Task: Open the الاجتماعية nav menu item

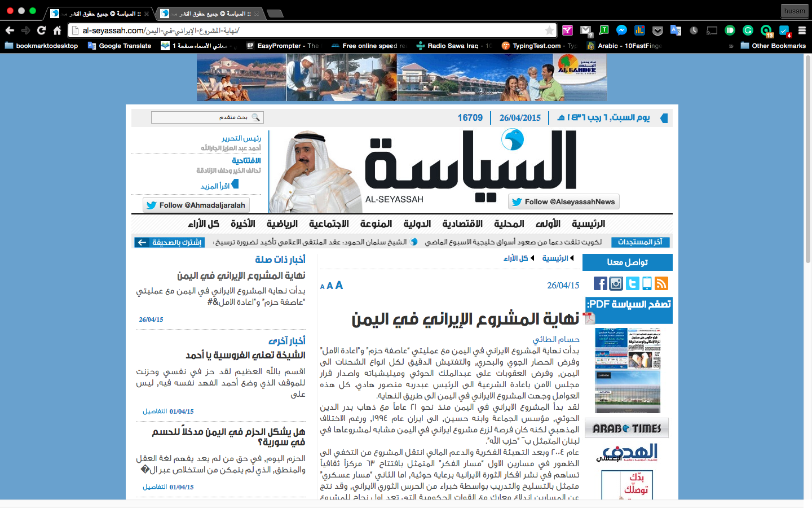Action: pos(329,224)
